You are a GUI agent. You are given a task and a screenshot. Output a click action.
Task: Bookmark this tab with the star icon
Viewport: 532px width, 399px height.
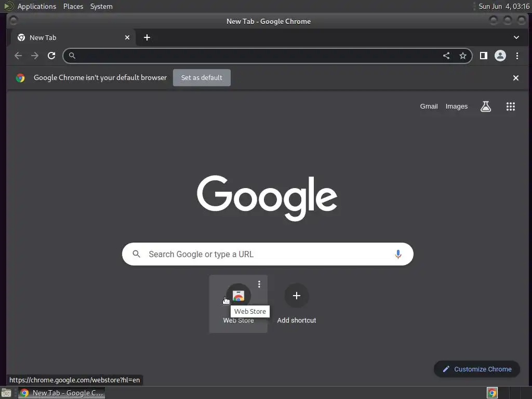point(463,56)
